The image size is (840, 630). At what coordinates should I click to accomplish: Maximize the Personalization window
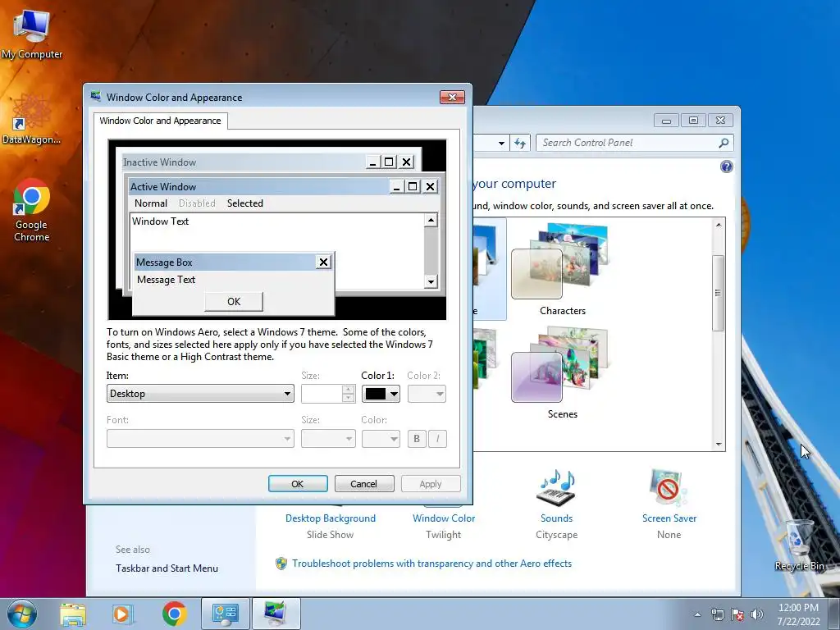(x=693, y=121)
